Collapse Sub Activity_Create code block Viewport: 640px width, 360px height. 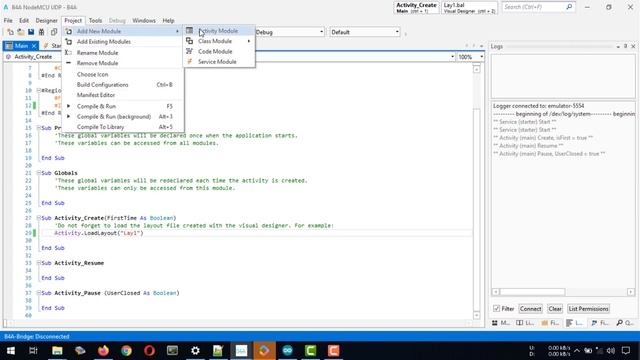[39, 218]
